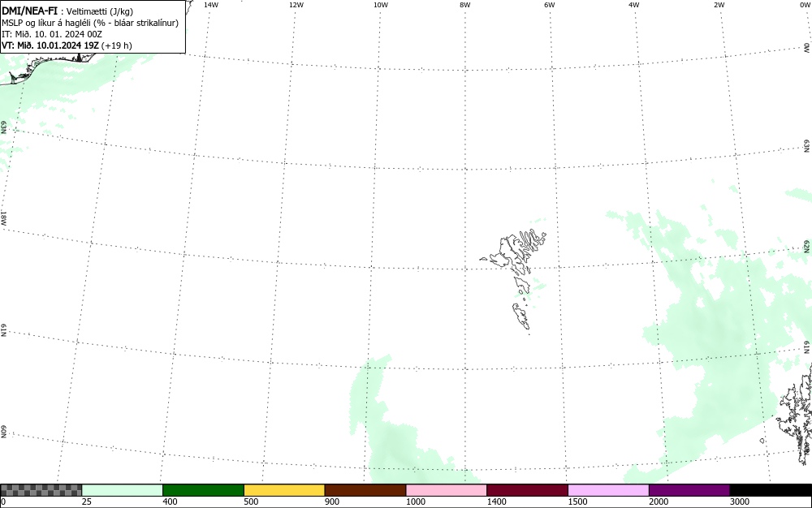Click the legend value "3000"
This screenshot has width=812, height=508.
pyautogui.click(x=740, y=502)
